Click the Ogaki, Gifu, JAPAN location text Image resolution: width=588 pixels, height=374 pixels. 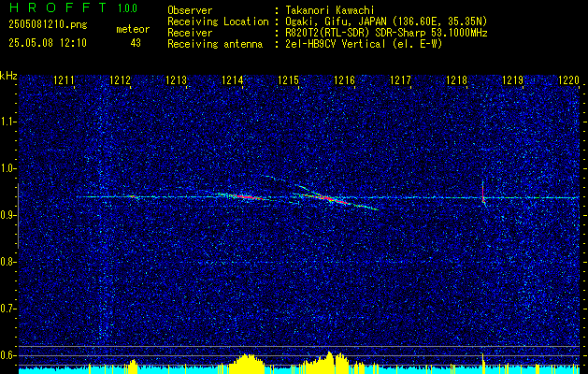[x=386, y=22]
